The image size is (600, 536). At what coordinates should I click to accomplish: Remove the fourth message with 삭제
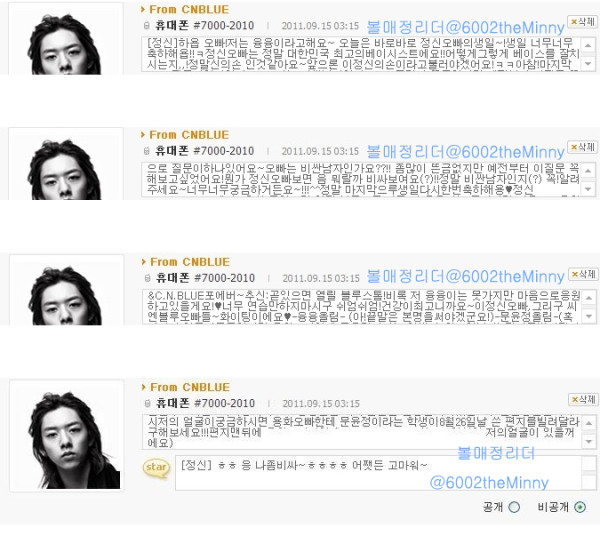pyautogui.click(x=583, y=399)
